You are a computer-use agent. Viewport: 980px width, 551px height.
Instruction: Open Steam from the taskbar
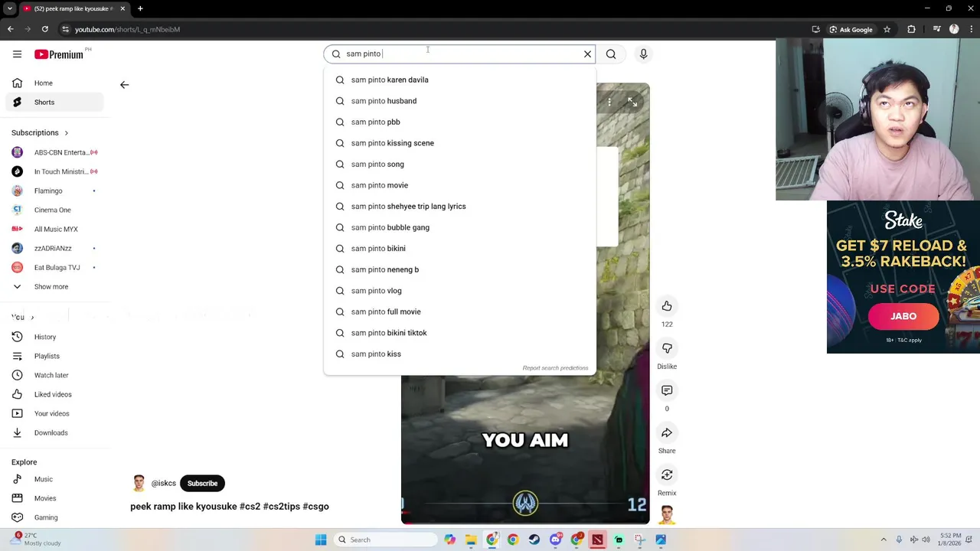[x=534, y=540]
